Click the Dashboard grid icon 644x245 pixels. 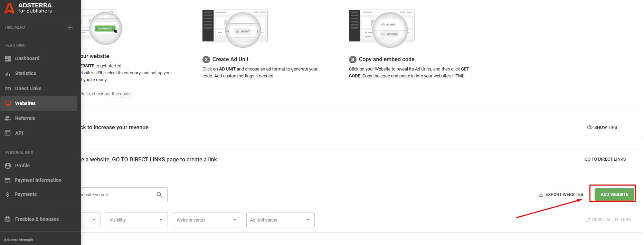pyautogui.click(x=8, y=59)
